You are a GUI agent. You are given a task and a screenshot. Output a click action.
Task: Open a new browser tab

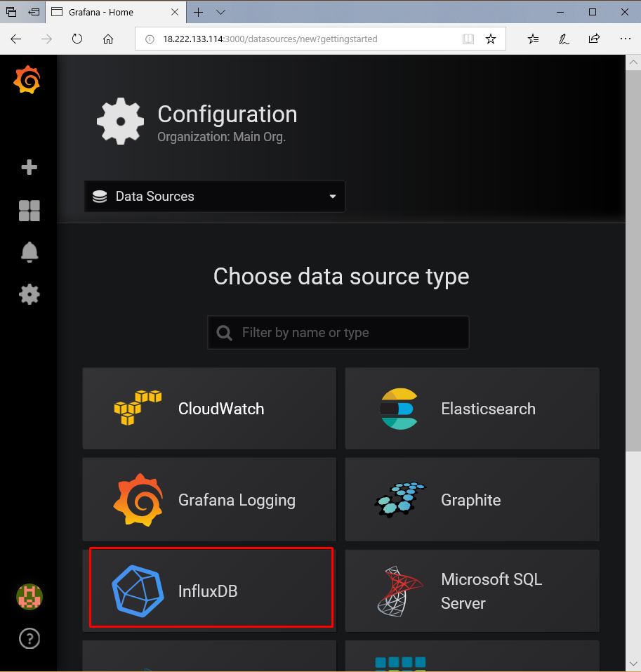coord(198,12)
